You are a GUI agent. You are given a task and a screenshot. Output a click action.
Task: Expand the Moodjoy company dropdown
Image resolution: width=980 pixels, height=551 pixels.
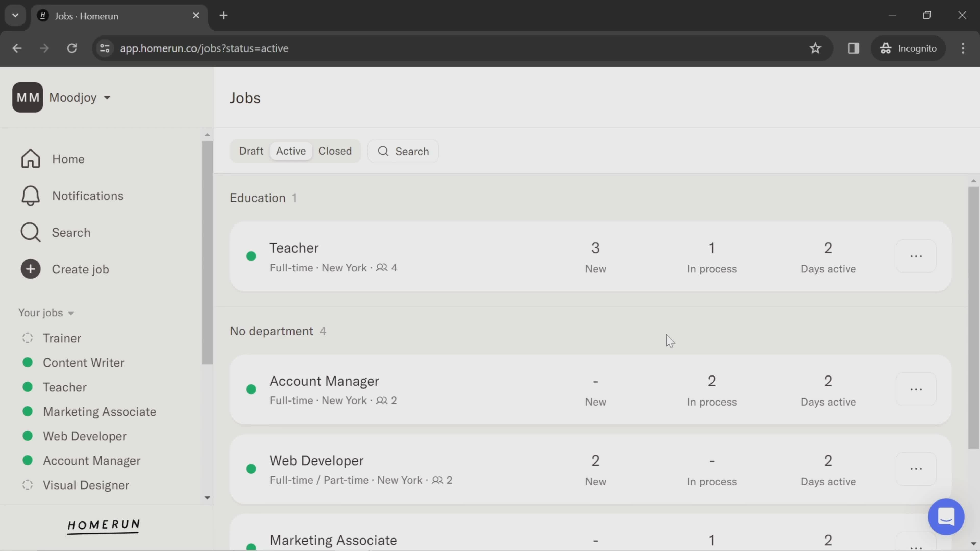point(107,98)
